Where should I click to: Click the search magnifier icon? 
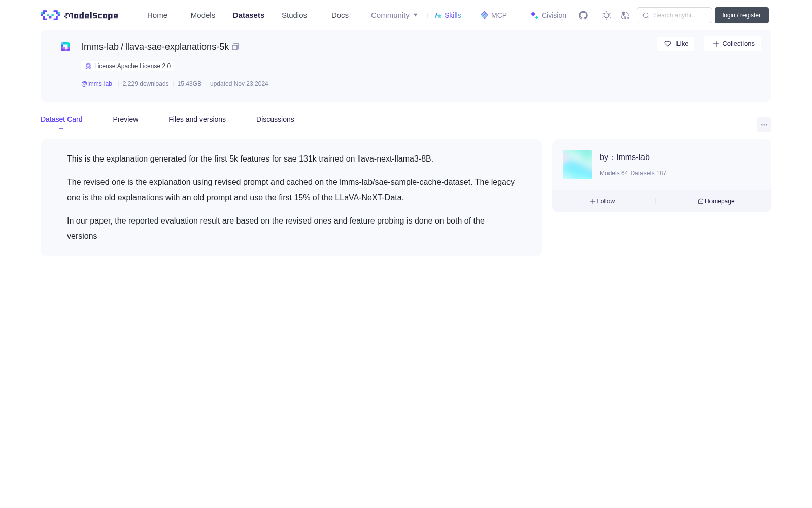pos(646,15)
